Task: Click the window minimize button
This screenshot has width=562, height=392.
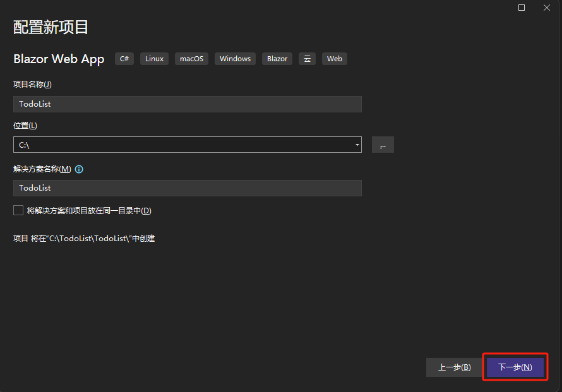Action: 522,8
